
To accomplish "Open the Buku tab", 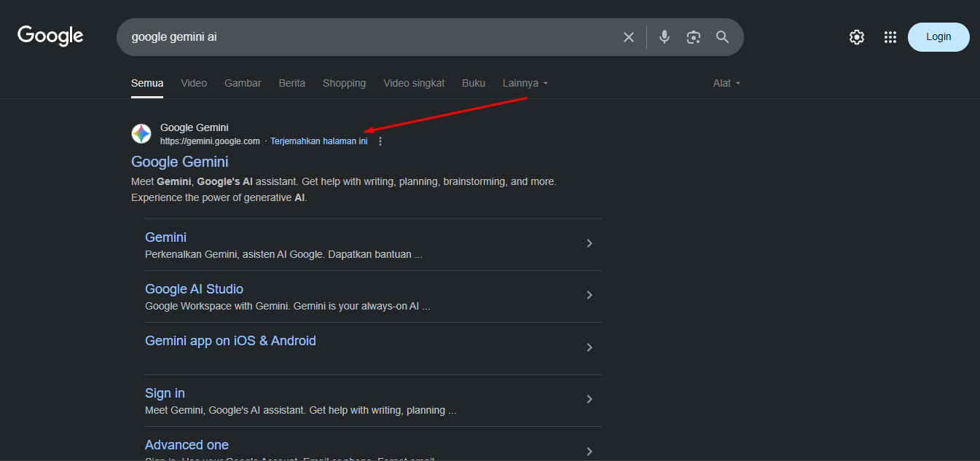I will (x=474, y=83).
